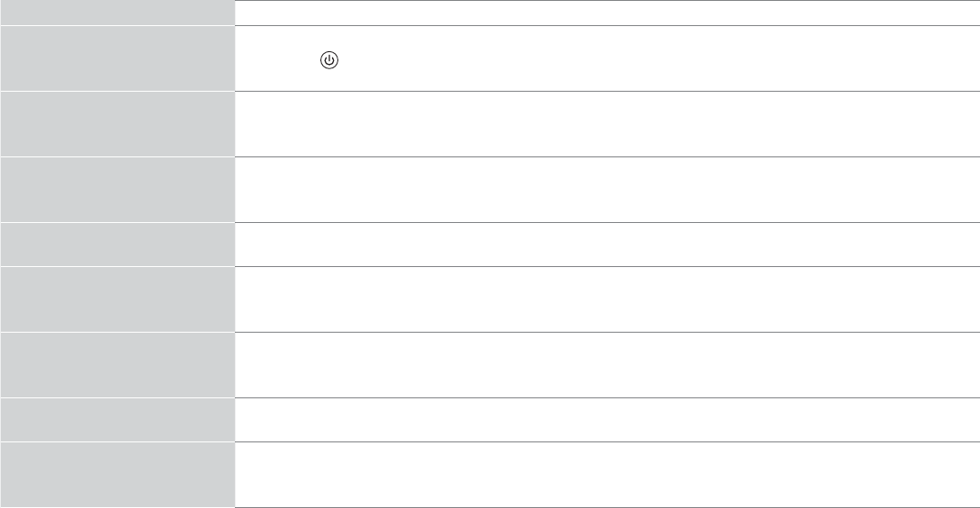Select the gray cell in the narrow fifth row
This screenshot has width=980, height=508.
coord(117,245)
